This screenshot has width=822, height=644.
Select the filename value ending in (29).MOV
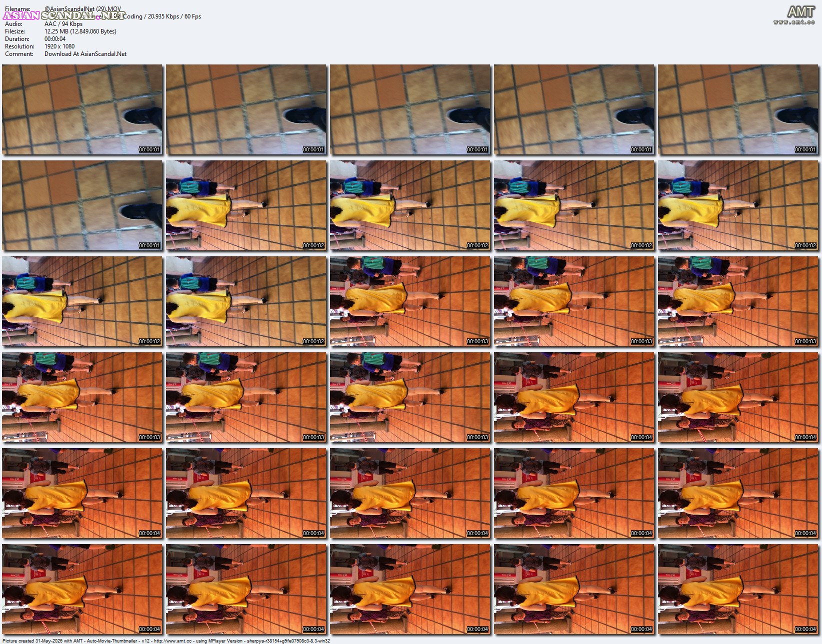click(82, 9)
